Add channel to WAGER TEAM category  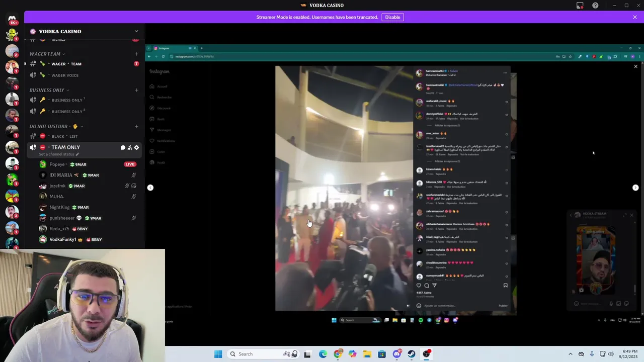(x=136, y=54)
